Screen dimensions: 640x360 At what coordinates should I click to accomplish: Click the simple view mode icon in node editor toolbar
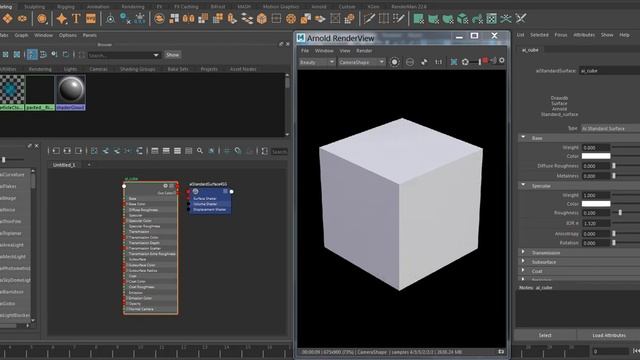155,151
